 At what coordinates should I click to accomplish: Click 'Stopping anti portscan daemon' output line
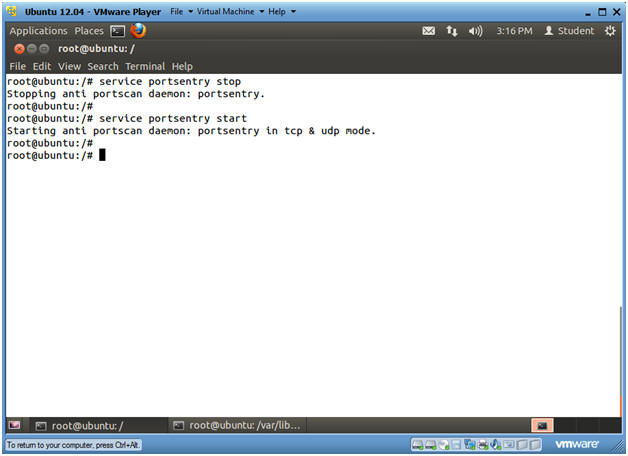(136, 94)
